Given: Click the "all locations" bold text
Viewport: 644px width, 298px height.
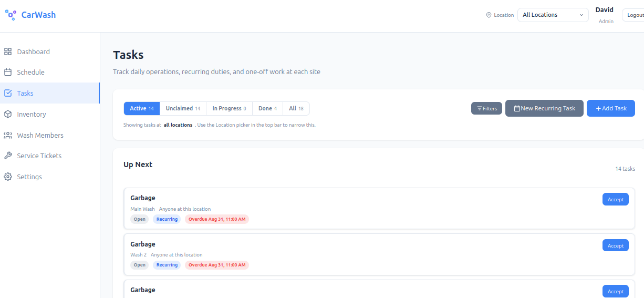Looking at the screenshot, I should 178,125.
